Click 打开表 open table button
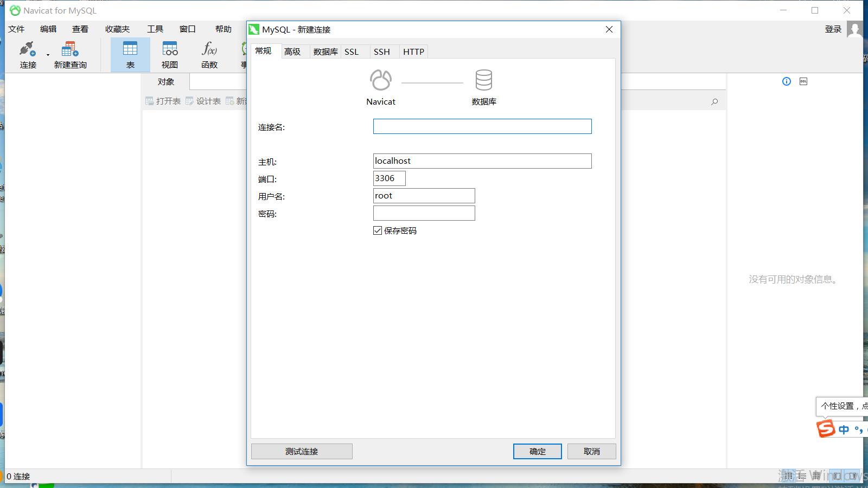This screenshot has height=488, width=868. [x=163, y=101]
